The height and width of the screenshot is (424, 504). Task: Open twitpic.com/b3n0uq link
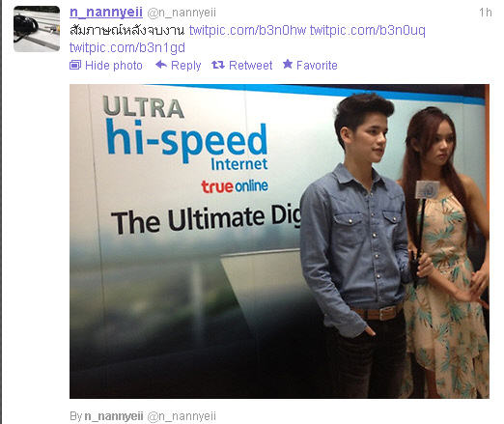tap(368, 30)
